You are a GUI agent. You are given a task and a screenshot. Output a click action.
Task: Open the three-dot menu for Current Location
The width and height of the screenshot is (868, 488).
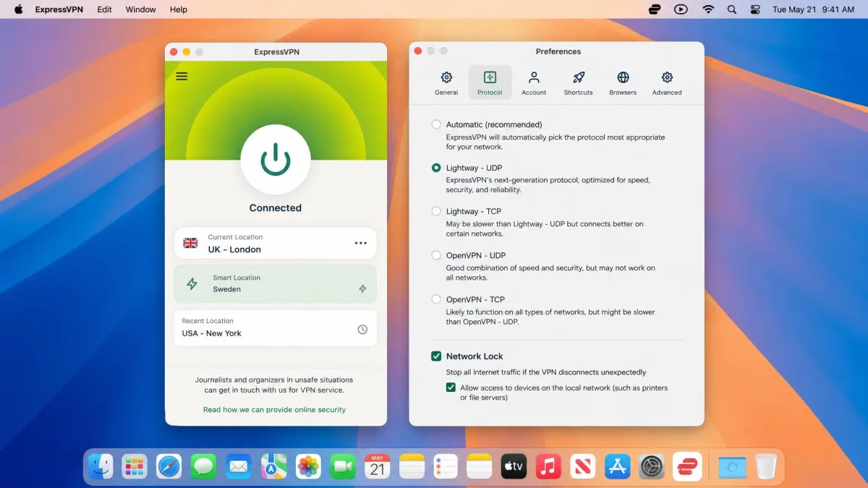coord(361,243)
